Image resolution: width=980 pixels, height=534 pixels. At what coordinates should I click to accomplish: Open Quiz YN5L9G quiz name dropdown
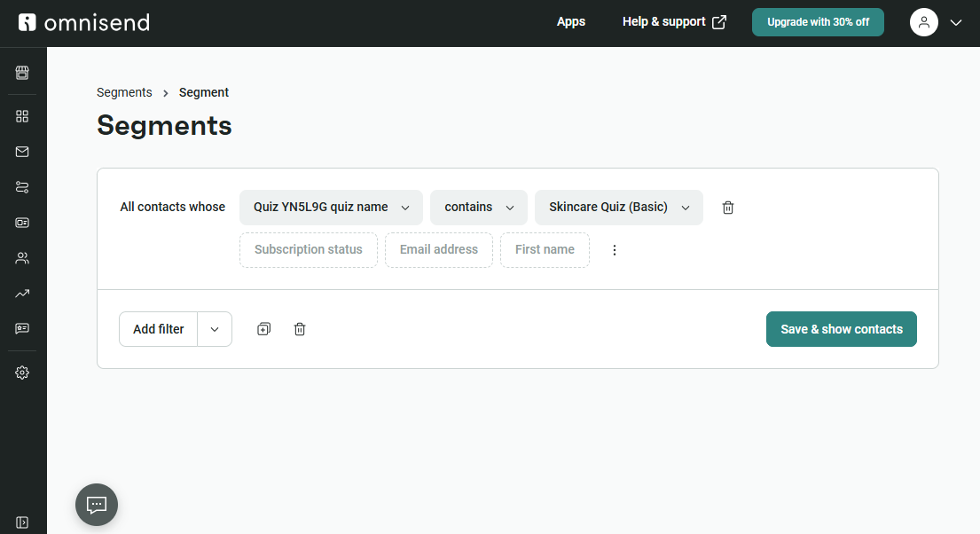[x=332, y=208]
